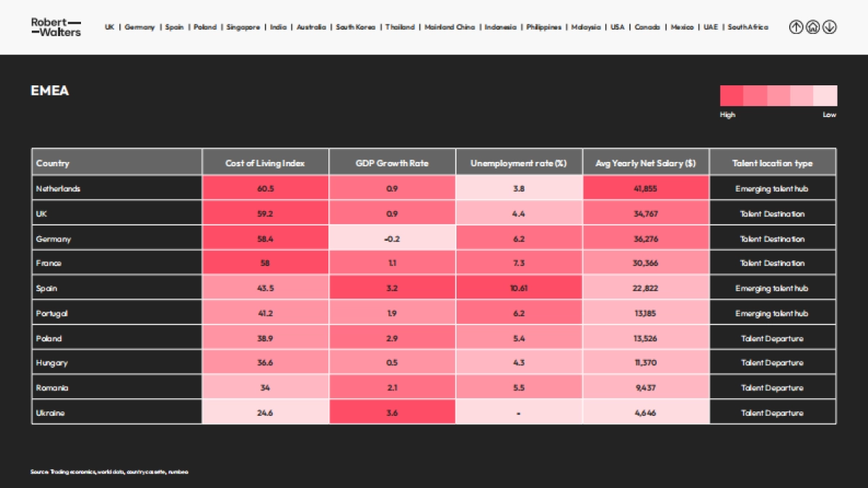Click the Avg Yearly Net Salary header
The height and width of the screenshot is (488, 868).
click(x=645, y=163)
